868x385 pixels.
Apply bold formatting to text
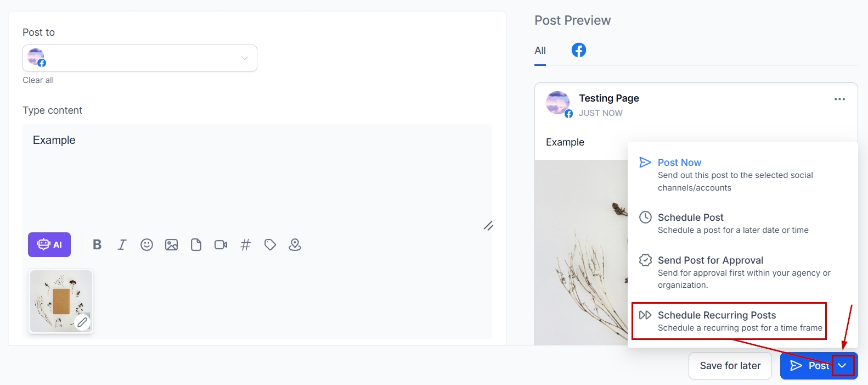[x=97, y=245]
